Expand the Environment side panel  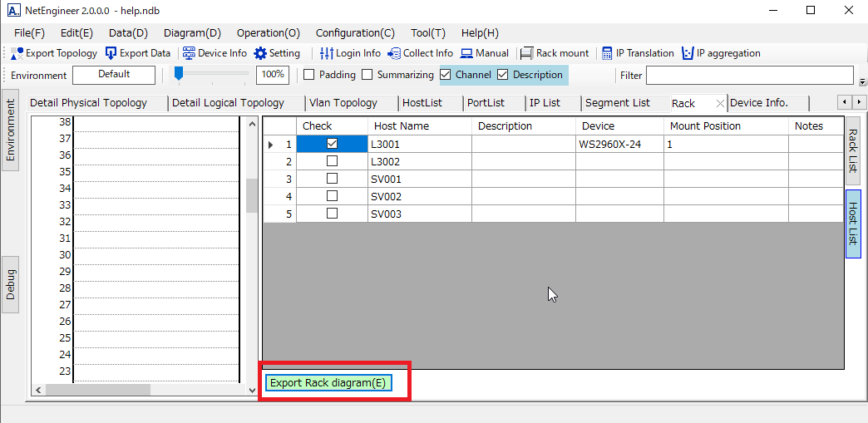click(11, 130)
